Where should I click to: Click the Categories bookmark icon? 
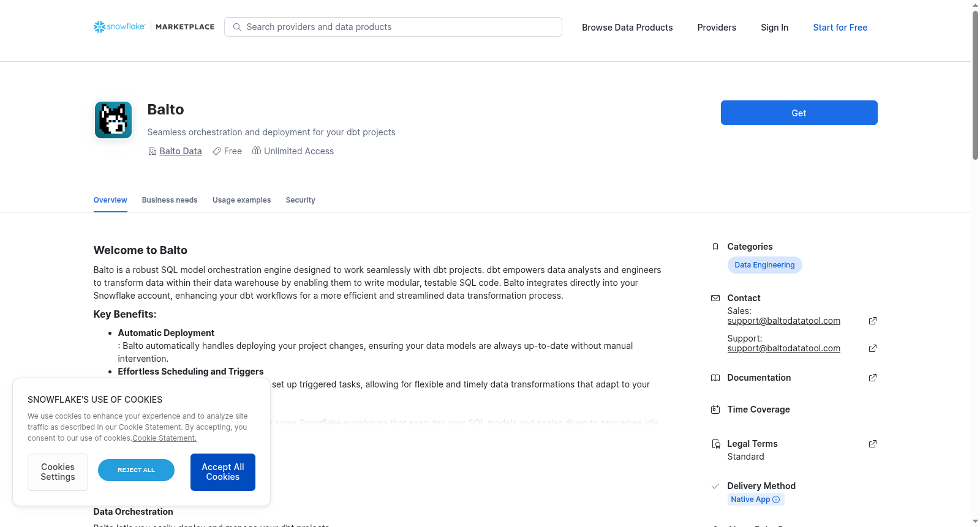[x=715, y=247]
